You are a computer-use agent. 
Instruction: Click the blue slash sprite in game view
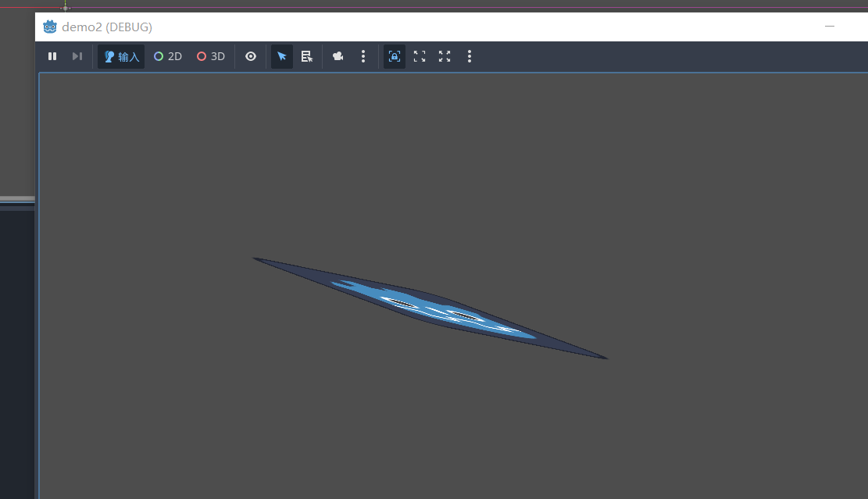coord(430,308)
